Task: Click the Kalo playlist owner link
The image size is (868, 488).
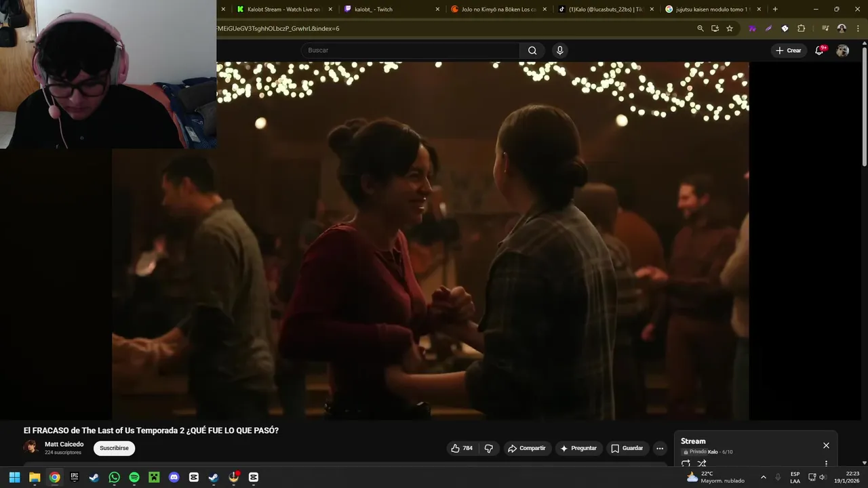Action: coord(713,452)
